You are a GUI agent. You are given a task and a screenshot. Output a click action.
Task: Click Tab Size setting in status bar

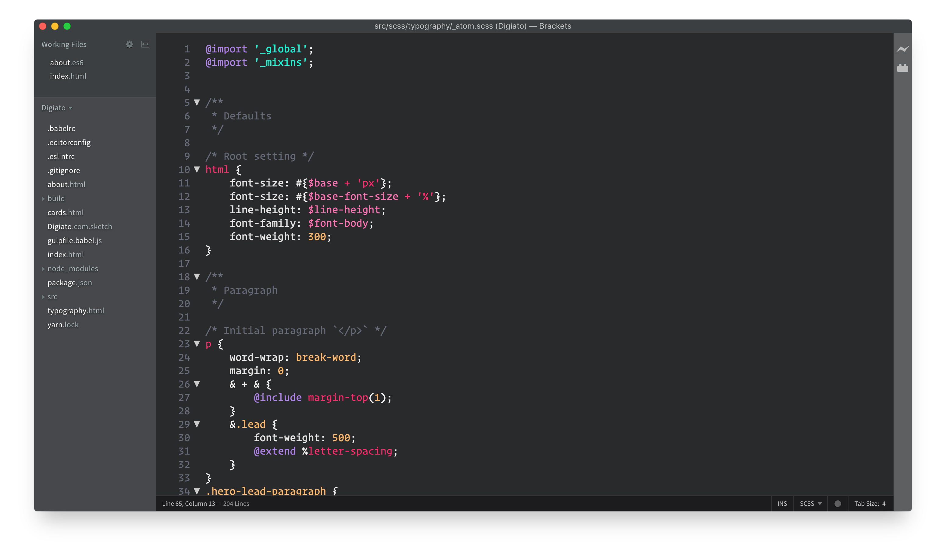click(x=870, y=503)
